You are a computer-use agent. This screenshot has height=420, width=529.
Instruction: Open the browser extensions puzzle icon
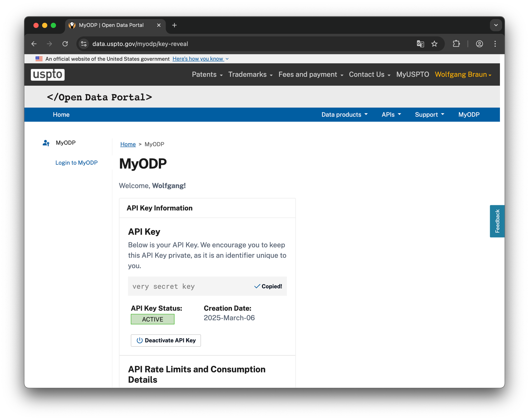click(456, 44)
